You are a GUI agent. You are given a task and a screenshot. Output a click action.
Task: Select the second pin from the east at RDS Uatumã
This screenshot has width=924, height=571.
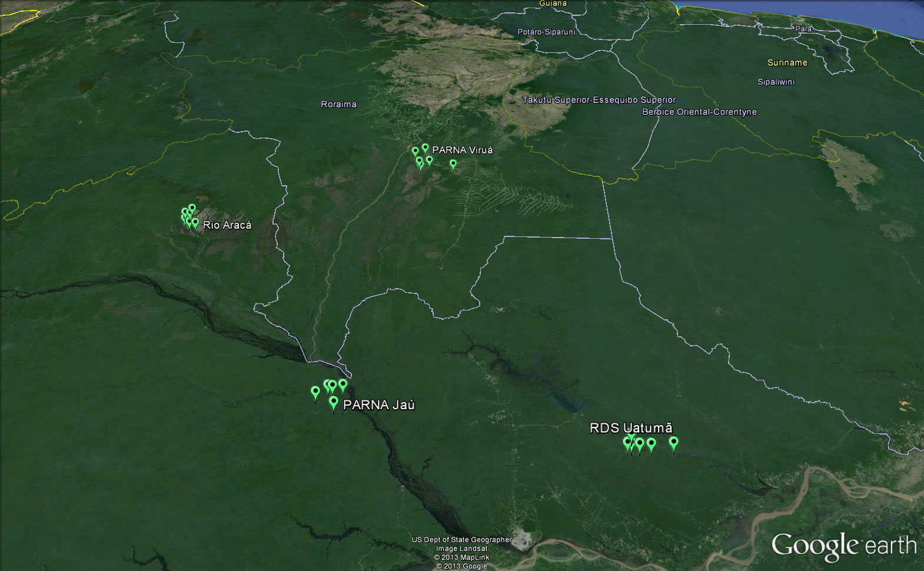point(652,444)
